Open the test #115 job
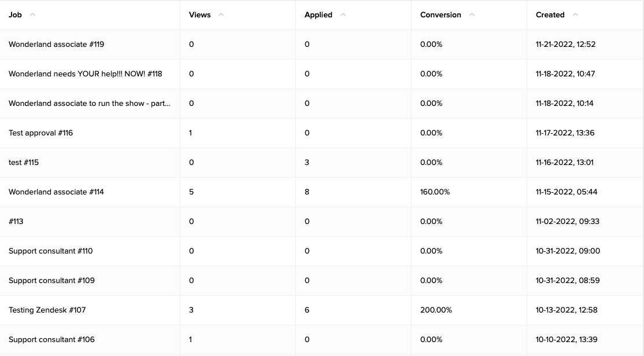 point(24,162)
